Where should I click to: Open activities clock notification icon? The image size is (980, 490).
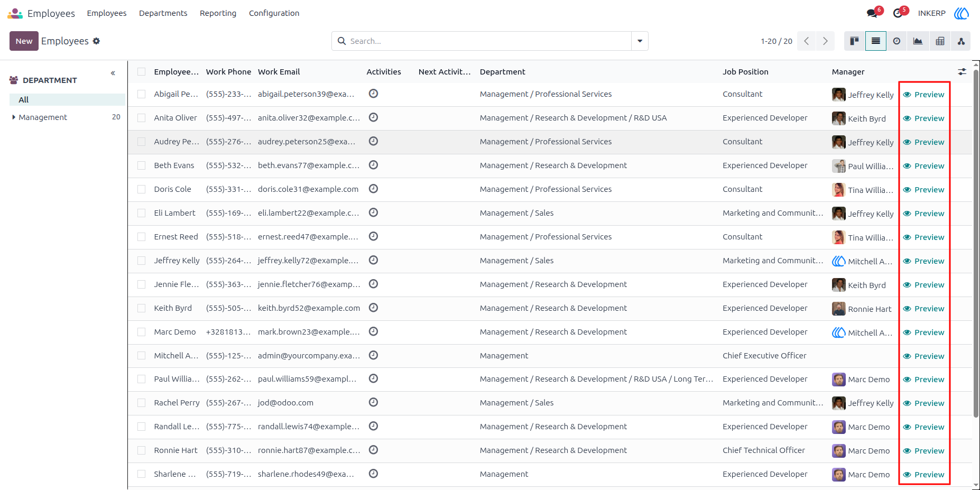coord(898,13)
